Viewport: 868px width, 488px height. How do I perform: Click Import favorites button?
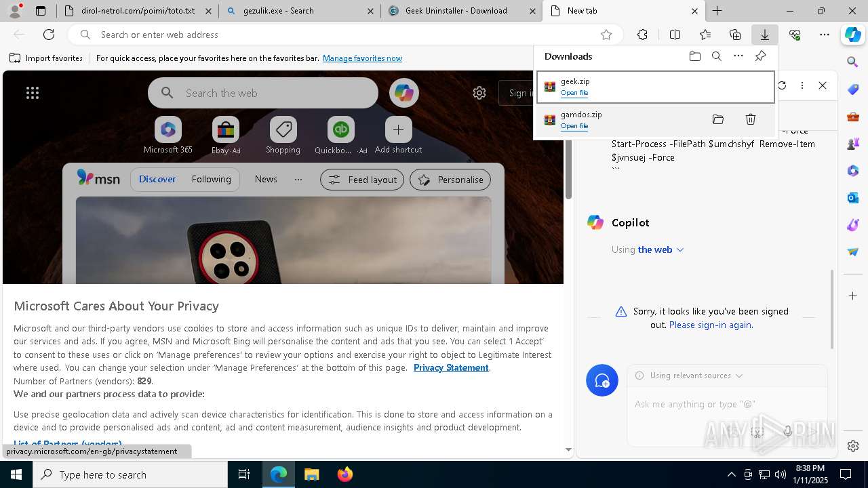(x=46, y=58)
